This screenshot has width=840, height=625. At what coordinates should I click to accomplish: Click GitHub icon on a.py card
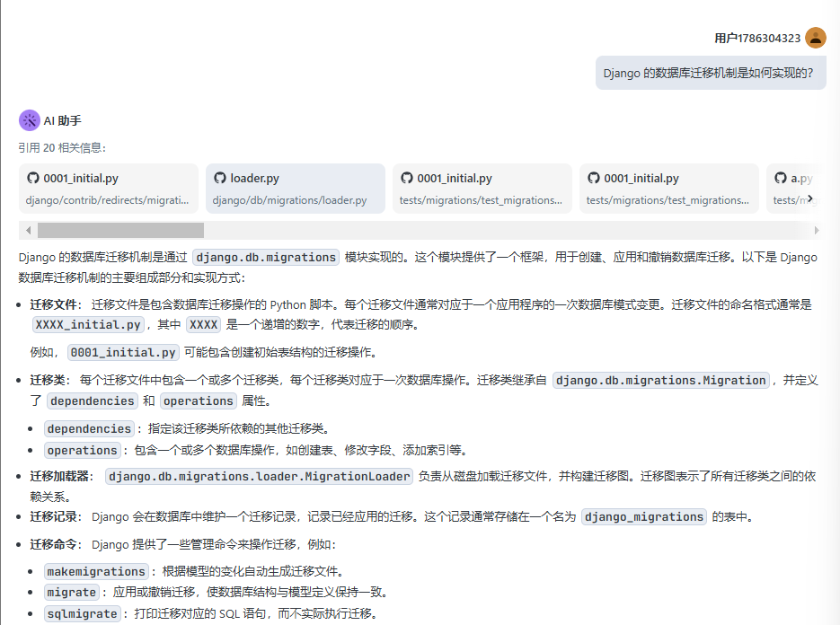click(x=781, y=178)
